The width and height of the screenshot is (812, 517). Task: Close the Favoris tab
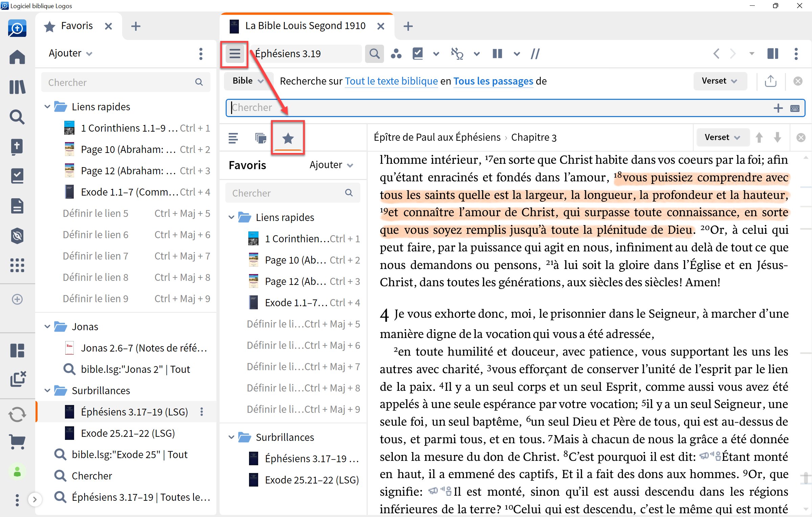pyautogui.click(x=108, y=26)
